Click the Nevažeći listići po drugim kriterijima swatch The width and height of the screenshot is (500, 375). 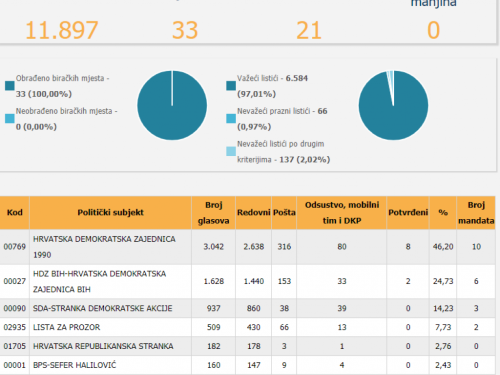231,151
